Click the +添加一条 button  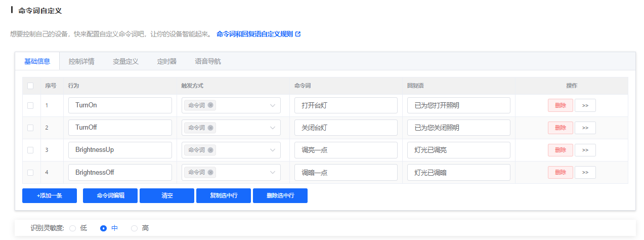coord(50,195)
